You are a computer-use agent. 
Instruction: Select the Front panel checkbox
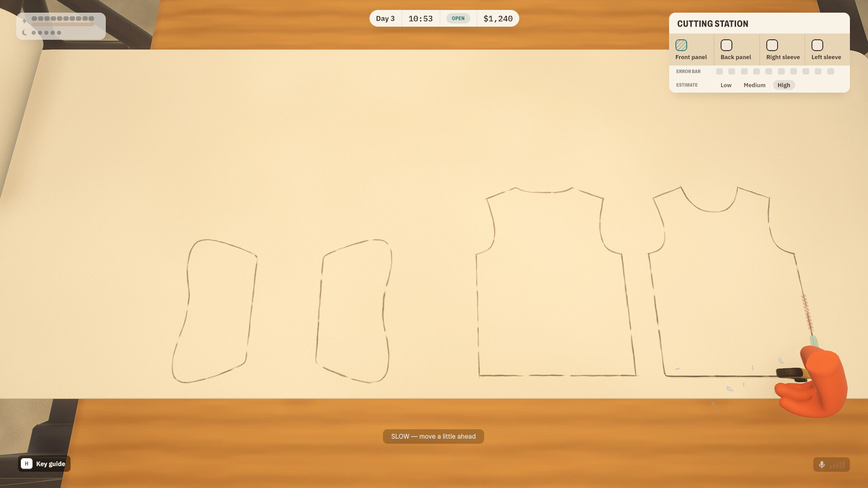pos(681,45)
